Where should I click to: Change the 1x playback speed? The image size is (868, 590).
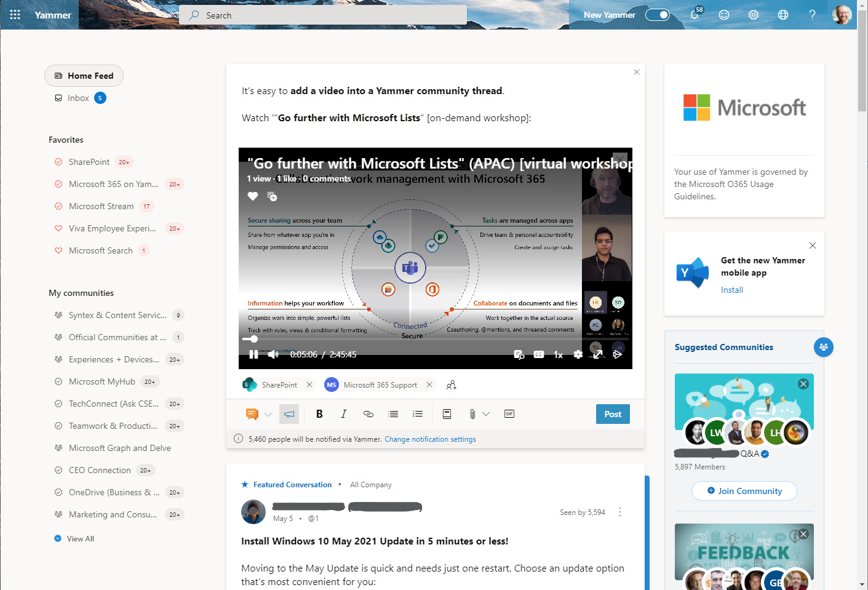pos(559,354)
